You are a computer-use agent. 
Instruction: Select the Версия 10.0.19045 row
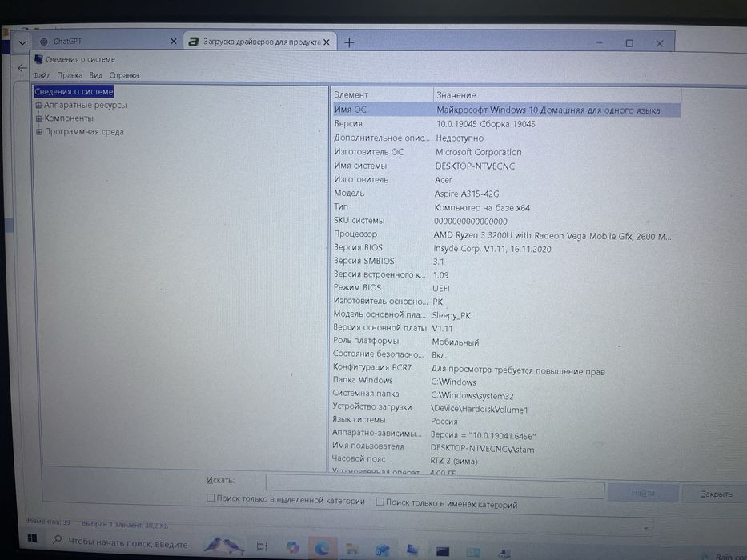506,124
